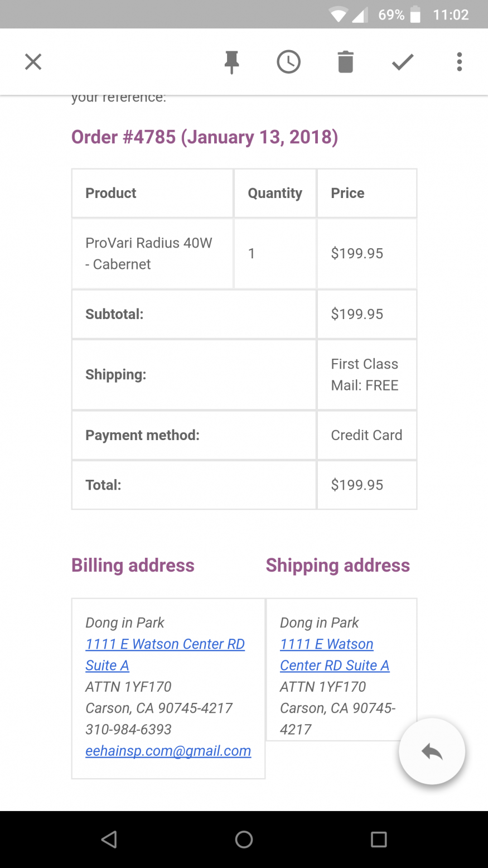Tap the Suite A link in billing address

[x=107, y=666]
